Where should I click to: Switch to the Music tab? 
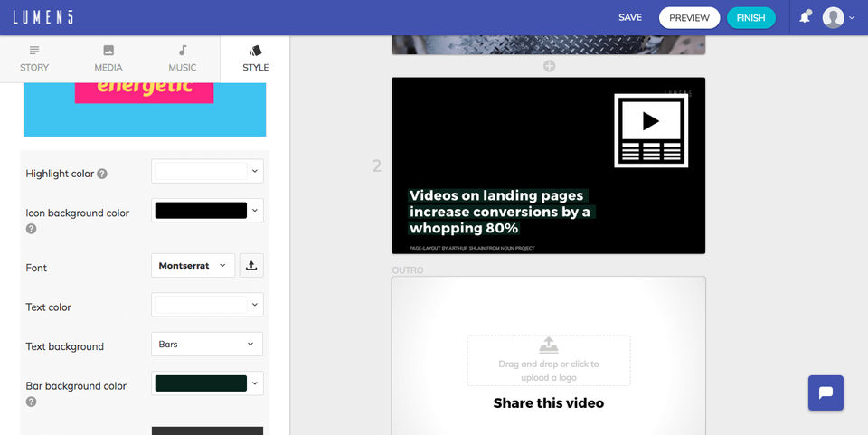[182, 59]
